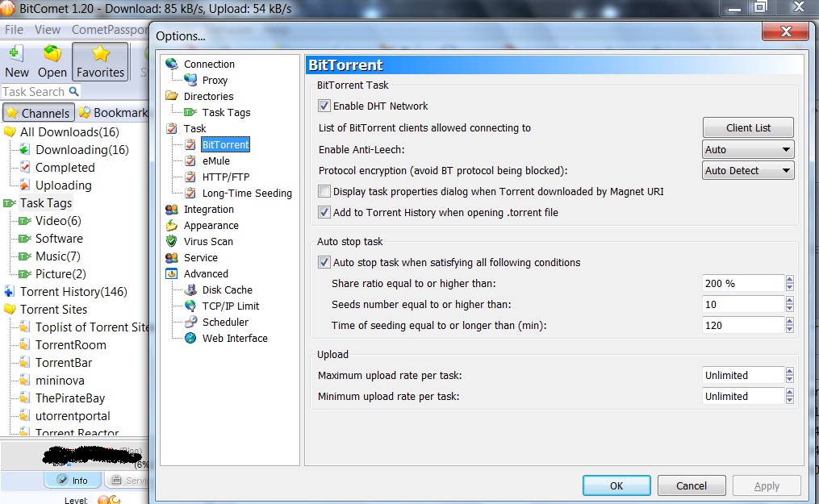Viewport: 819px width, 504px height.
Task: Click the Virus Scan shield icon
Action: (x=171, y=241)
